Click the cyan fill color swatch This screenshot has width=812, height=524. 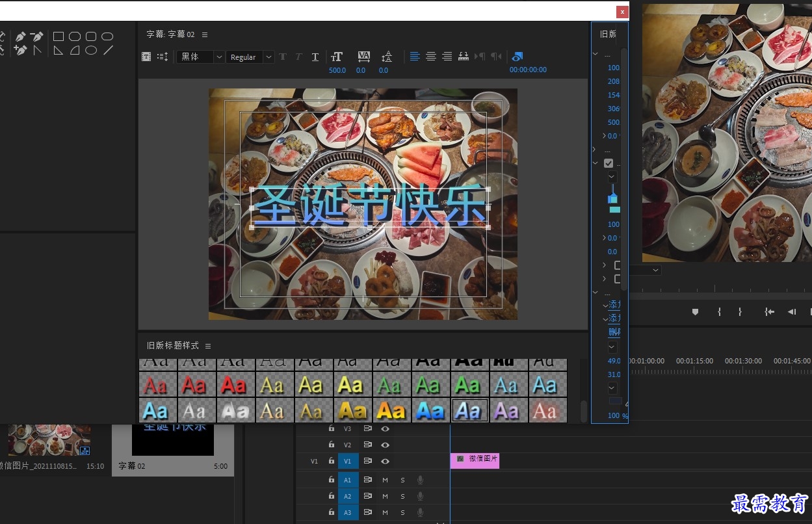tap(614, 209)
